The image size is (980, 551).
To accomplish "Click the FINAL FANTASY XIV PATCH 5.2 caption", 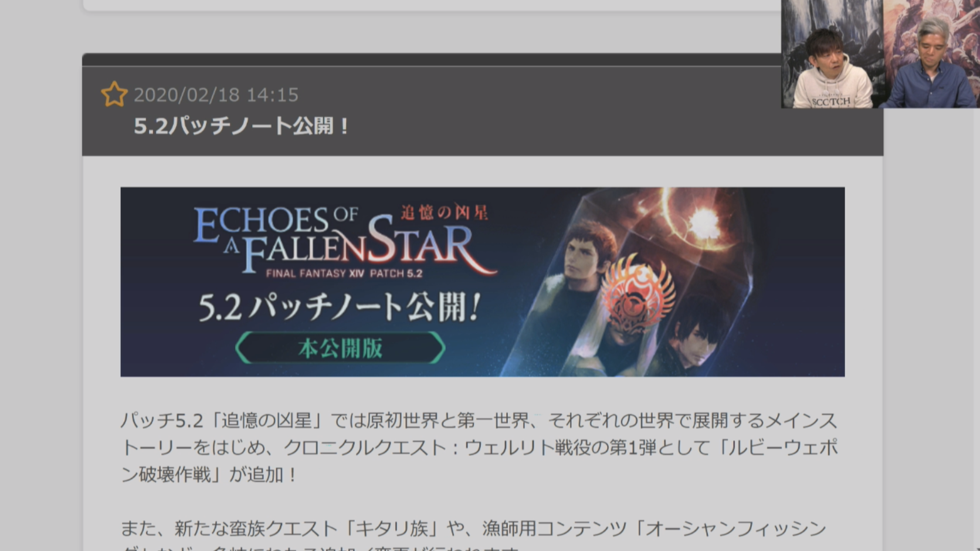I will [344, 273].
